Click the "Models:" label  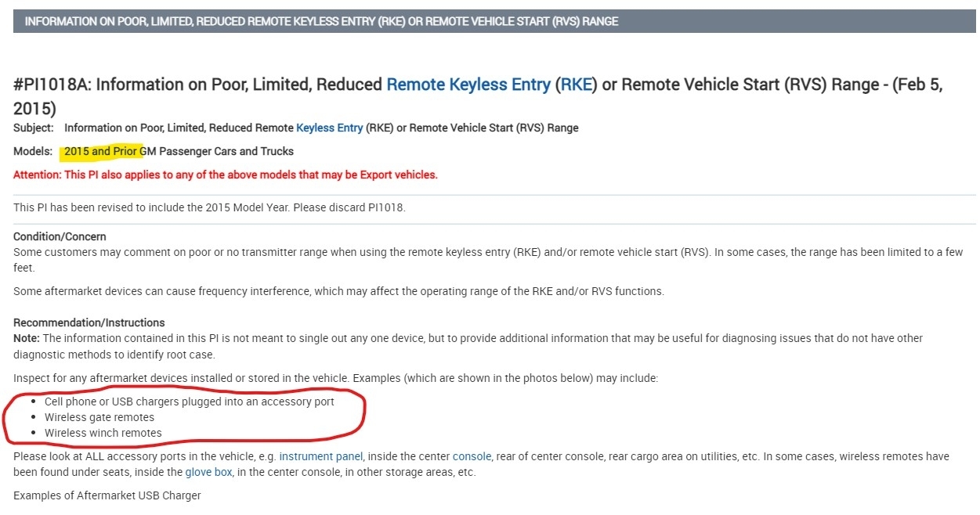(33, 151)
